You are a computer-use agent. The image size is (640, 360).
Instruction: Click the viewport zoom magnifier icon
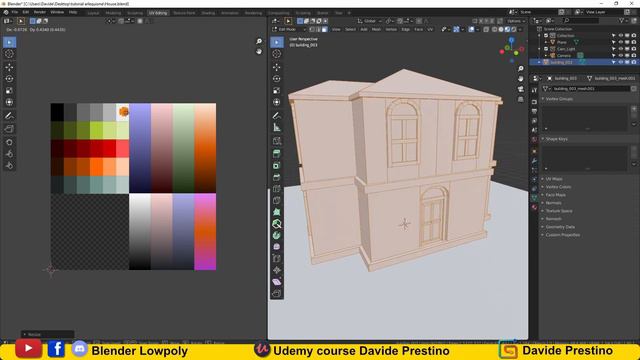pyautogui.click(x=520, y=69)
